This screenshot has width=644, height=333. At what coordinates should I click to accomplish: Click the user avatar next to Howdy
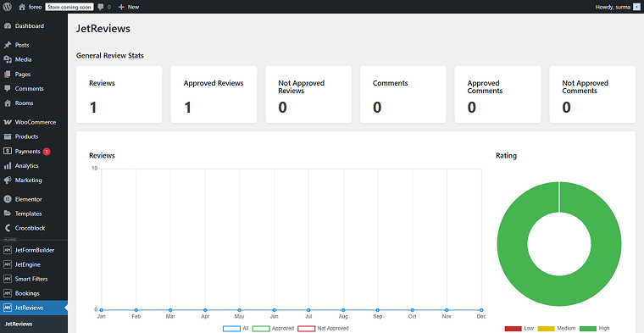click(x=636, y=7)
